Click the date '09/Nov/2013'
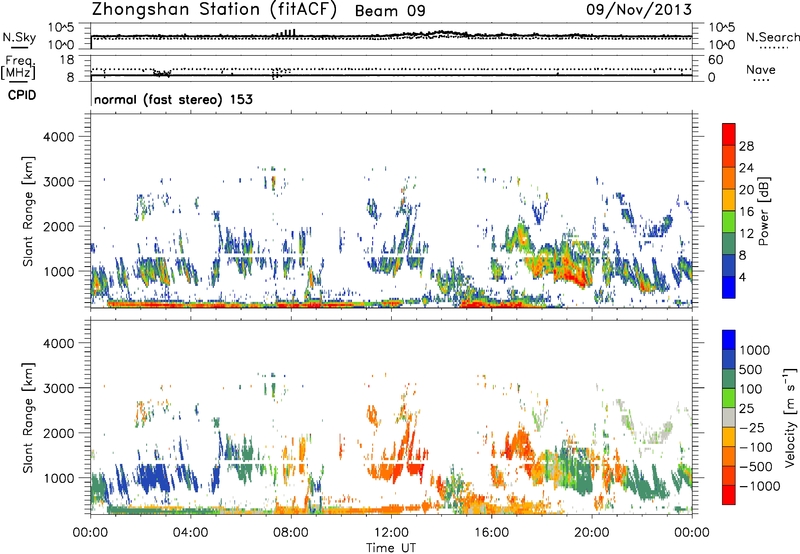Viewport: 800px width, 554px height. click(639, 9)
